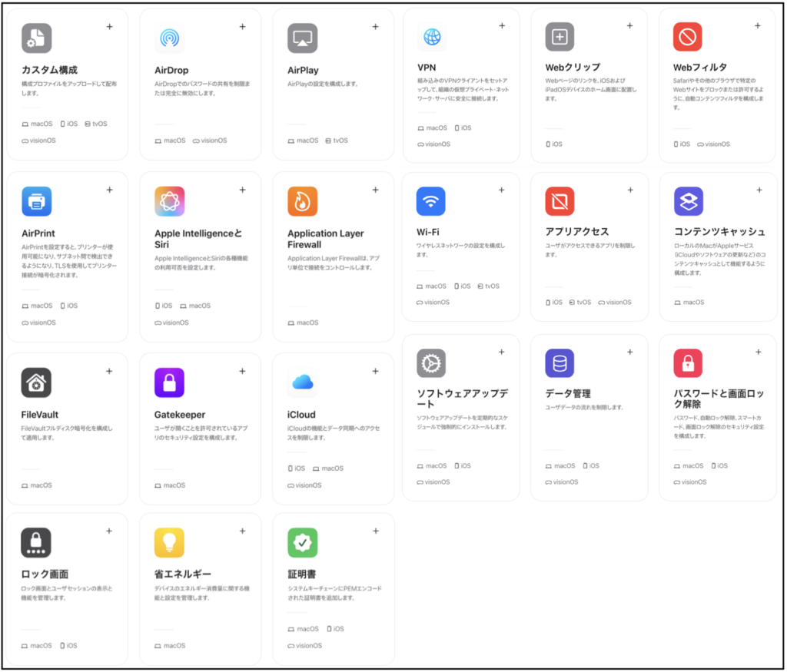The width and height of the screenshot is (787, 672).
Task: Click the visionOS label in AirDrop card
Action: [210, 141]
